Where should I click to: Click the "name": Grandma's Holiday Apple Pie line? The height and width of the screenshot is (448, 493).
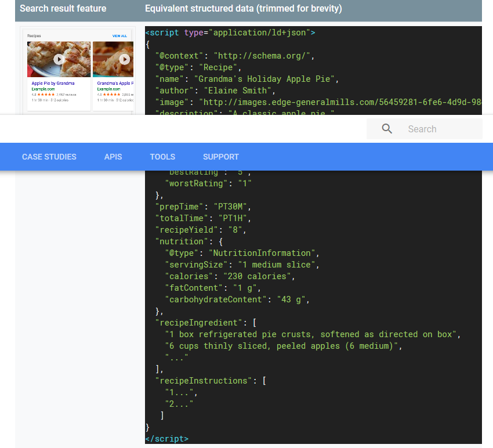point(247,79)
